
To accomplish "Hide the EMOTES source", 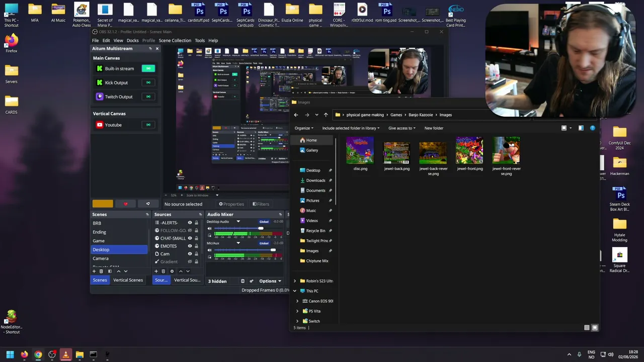I will (x=190, y=246).
